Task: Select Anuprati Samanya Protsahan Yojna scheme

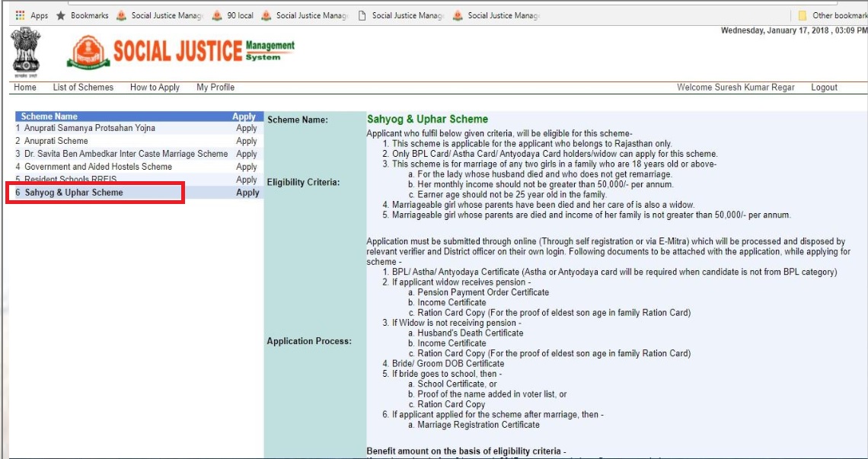Action: [x=90, y=128]
